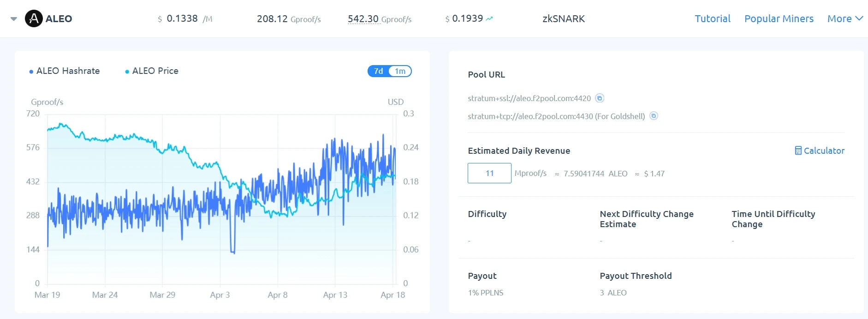Copy the stratum+tcp Goldshell pool URL

click(x=654, y=116)
